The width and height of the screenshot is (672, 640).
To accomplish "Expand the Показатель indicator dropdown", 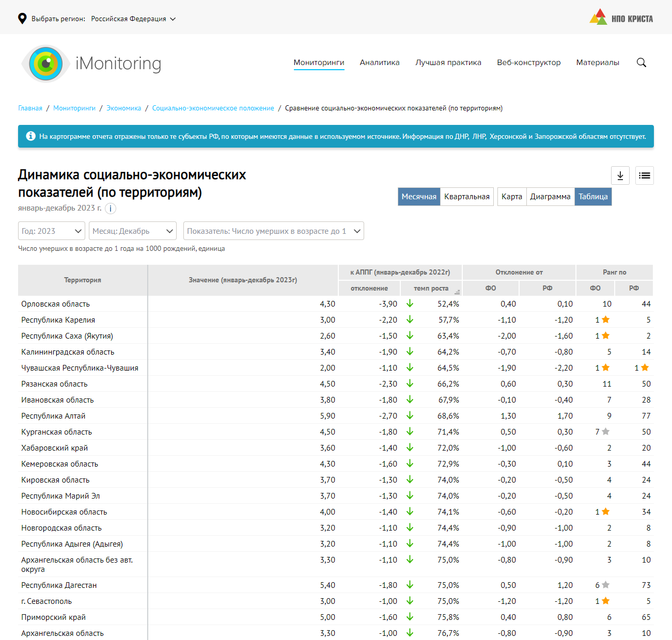I will [273, 231].
